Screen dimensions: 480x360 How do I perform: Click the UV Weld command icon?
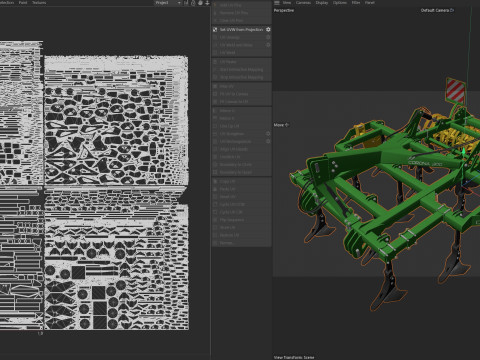[x=215, y=53]
